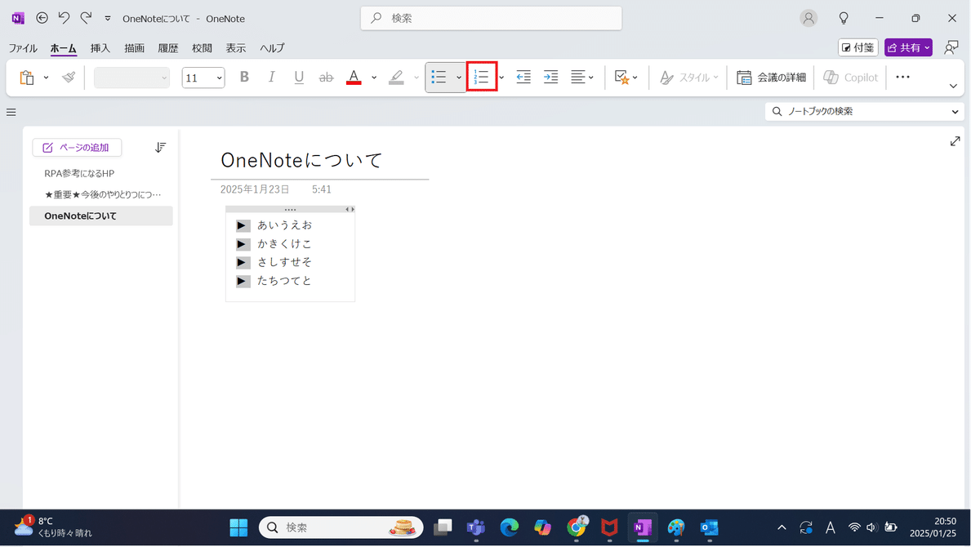Click the Undo icon
This screenshot has width=980, height=547.
tap(64, 18)
